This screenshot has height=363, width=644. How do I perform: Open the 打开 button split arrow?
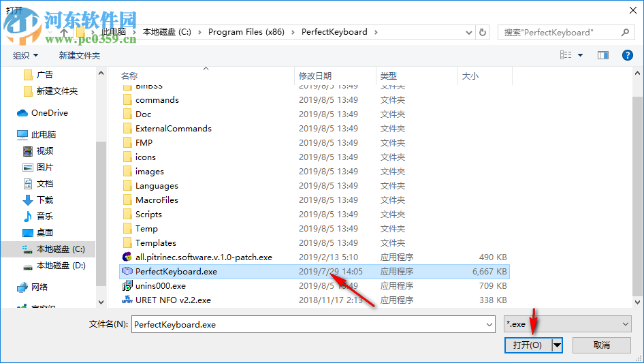click(x=557, y=345)
